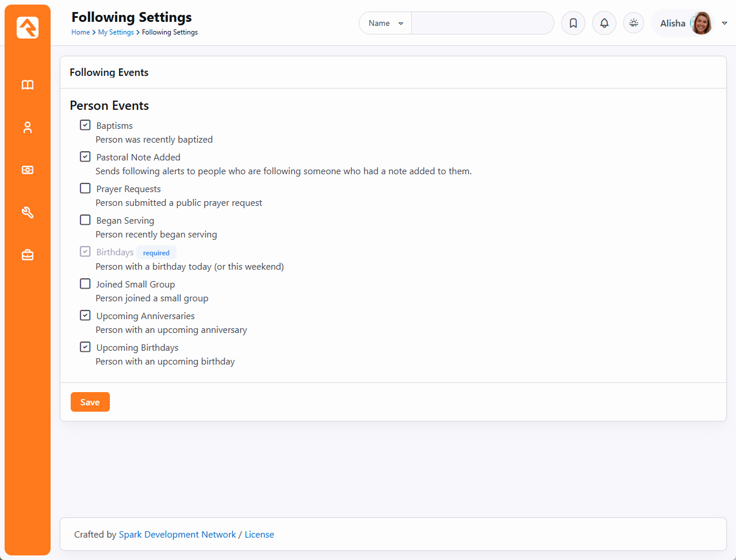Image resolution: width=736 pixels, height=560 pixels.
Task: Open the briefcase icon in sidebar
Action: coord(28,255)
